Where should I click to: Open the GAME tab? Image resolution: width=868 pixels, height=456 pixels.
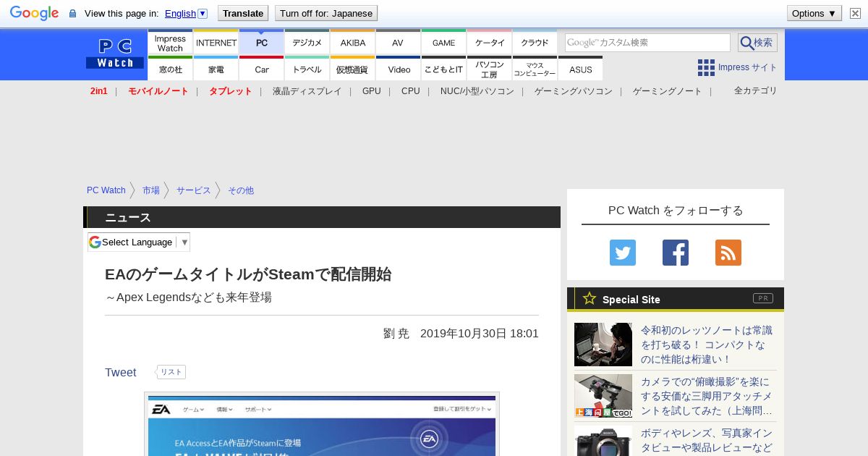(x=443, y=43)
